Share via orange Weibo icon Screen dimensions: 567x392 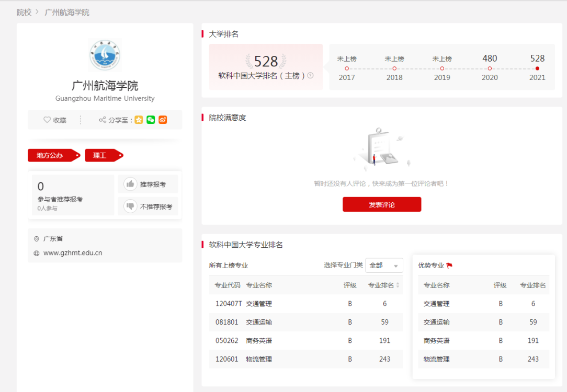pyautogui.click(x=163, y=120)
